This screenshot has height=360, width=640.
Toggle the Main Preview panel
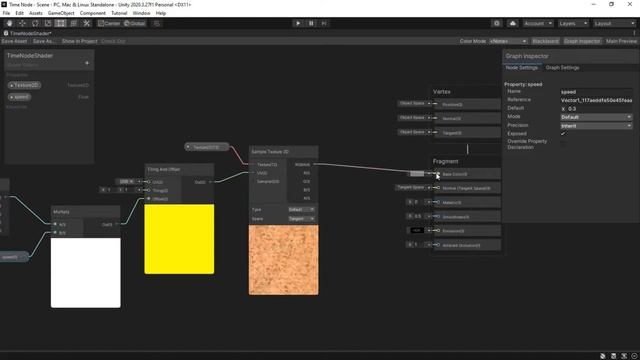click(621, 41)
